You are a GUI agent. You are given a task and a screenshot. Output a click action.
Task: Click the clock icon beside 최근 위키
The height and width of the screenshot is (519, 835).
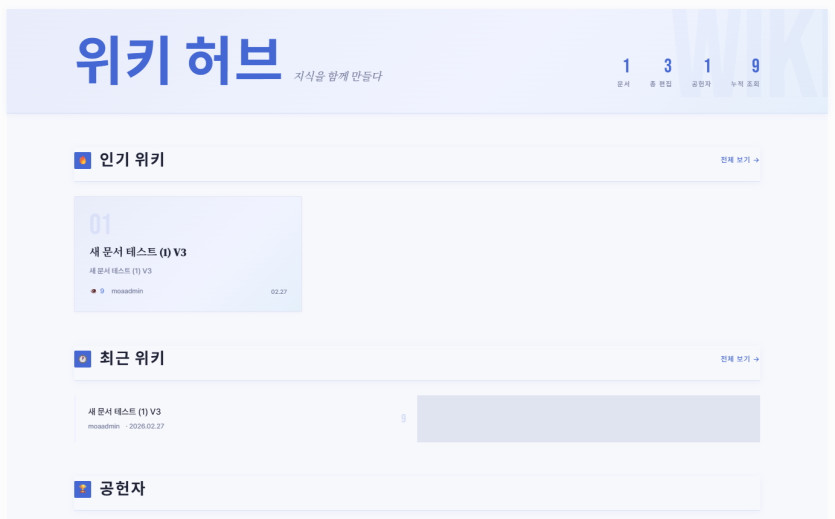tap(83, 359)
